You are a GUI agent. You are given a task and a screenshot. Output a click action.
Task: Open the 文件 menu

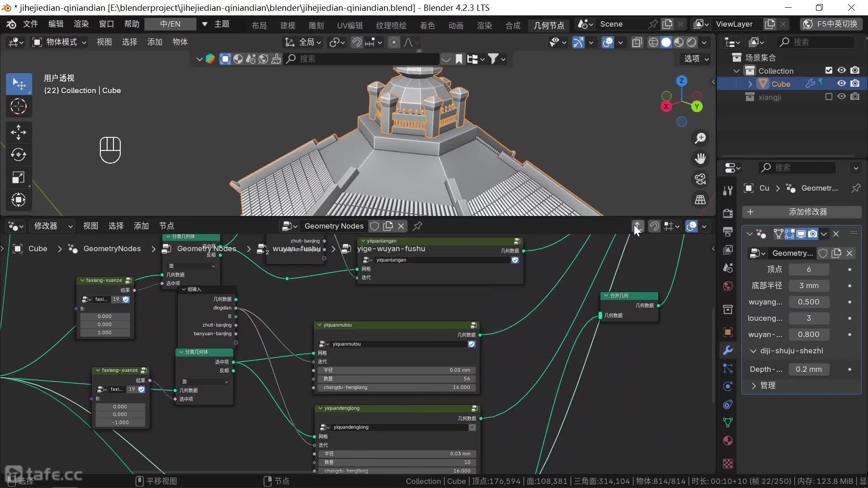click(30, 24)
